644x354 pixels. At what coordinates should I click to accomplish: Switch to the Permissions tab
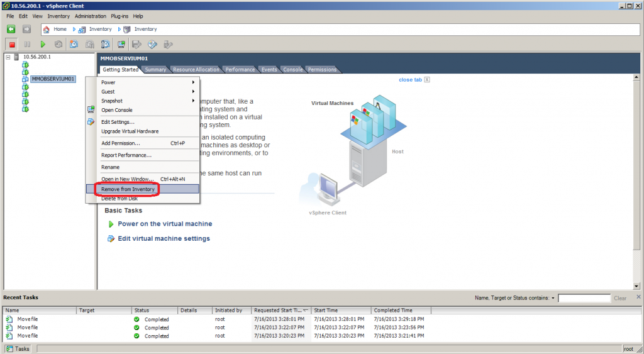point(323,70)
